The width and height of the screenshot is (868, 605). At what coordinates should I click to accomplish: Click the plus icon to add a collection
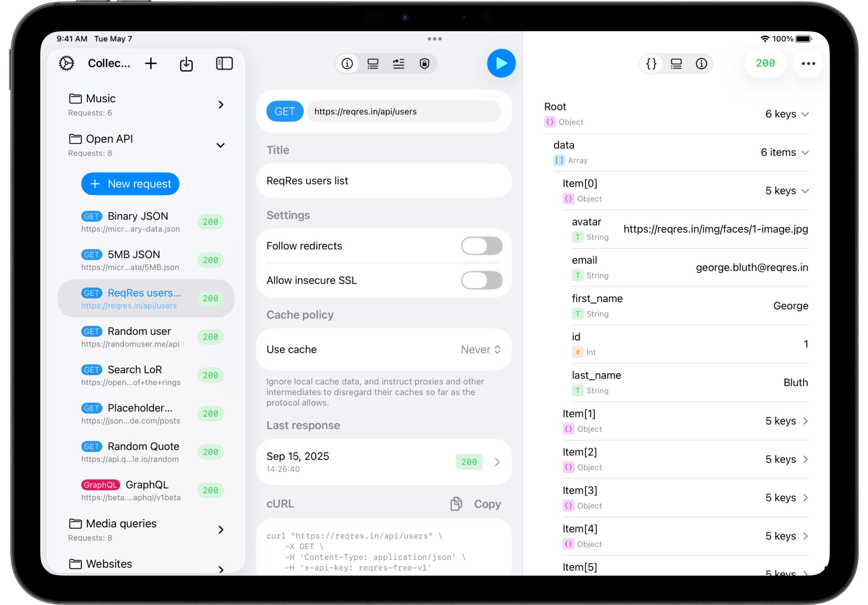pyautogui.click(x=151, y=63)
